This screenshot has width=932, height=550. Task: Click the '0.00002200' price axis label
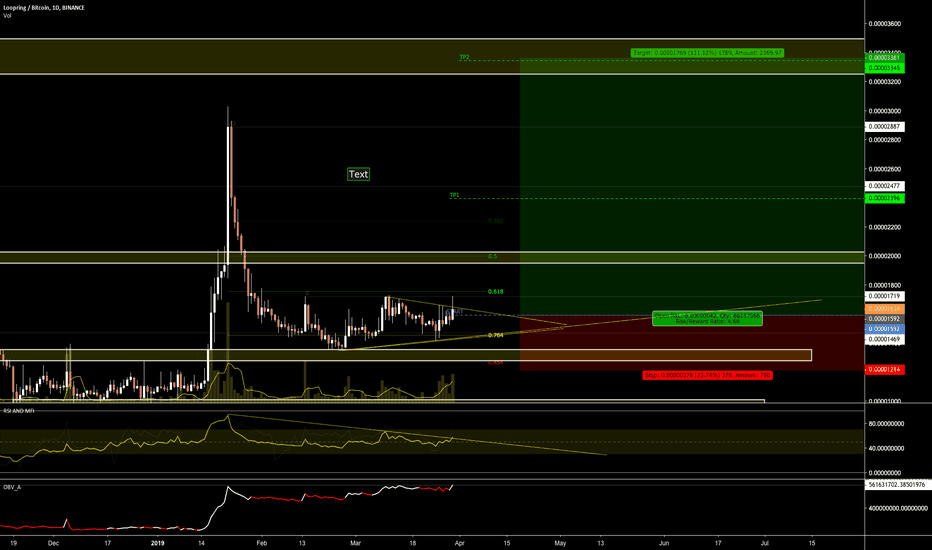(x=884, y=227)
